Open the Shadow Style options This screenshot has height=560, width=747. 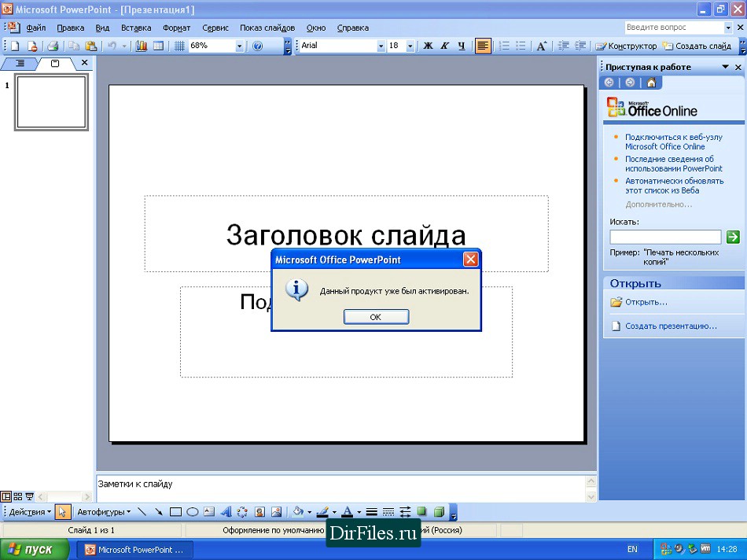pos(422,512)
